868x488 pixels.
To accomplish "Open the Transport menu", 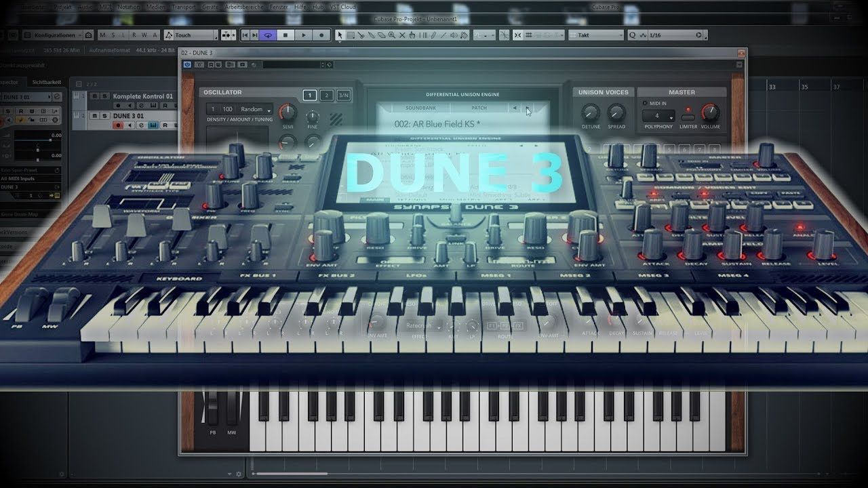I will (183, 7).
